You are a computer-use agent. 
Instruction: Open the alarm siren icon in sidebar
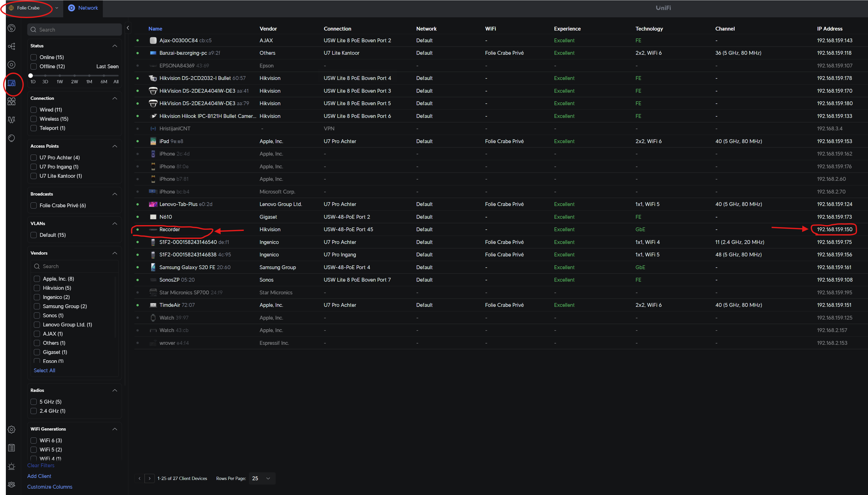click(x=11, y=466)
